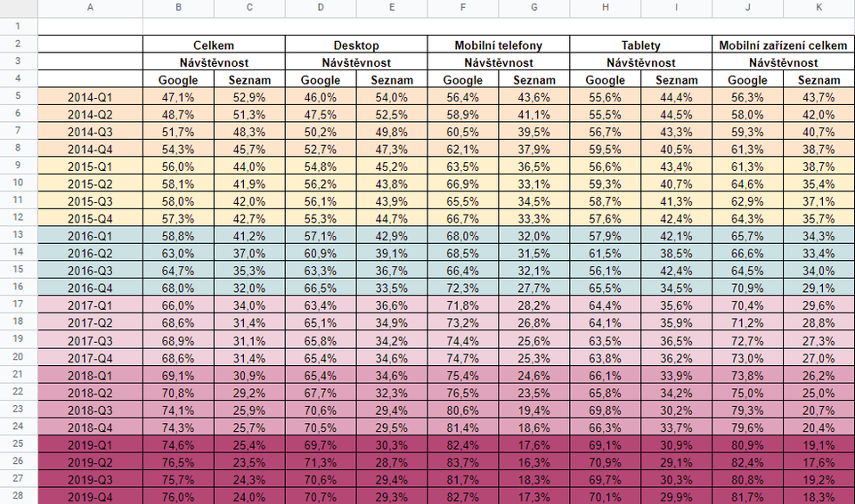The height and width of the screenshot is (504, 855).
Task: Select Celkem Google value for 2018-Q3
Action: pyautogui.click(x=178, y=409)
